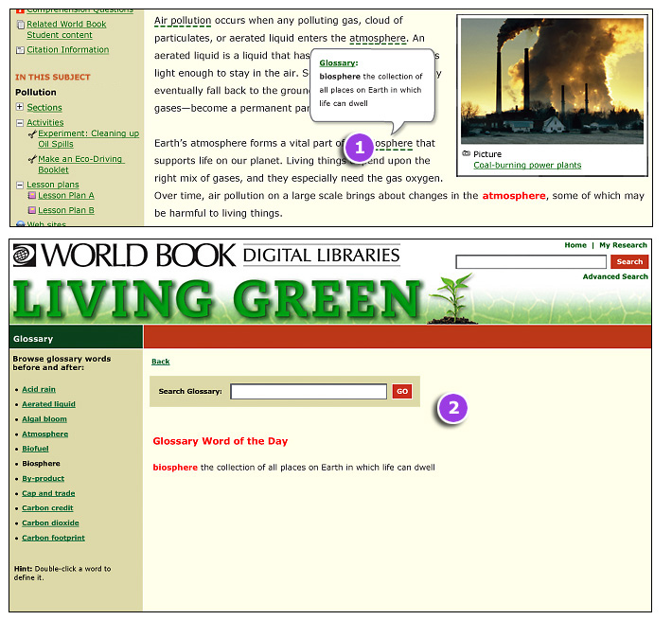Open Make an Eco-Driving Booklet link
This screenshot has width=672, height=620.
pos(81,165)
